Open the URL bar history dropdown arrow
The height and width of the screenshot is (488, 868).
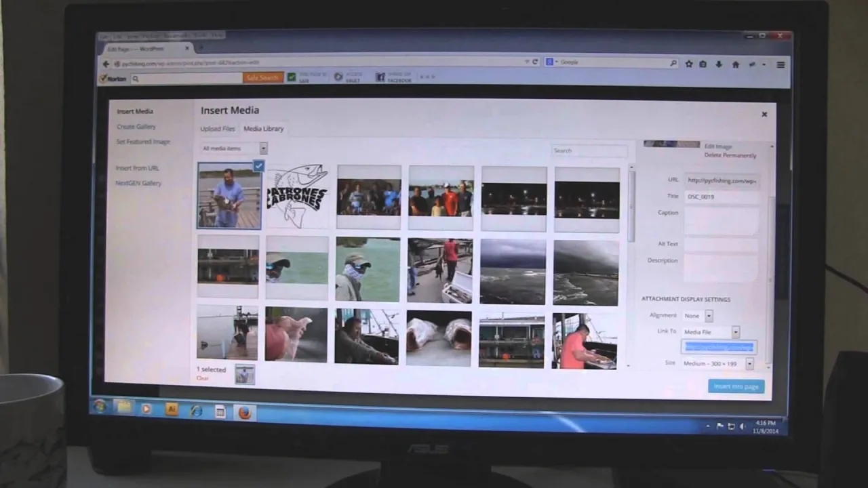pyautogui.click(x=527, y=62)
